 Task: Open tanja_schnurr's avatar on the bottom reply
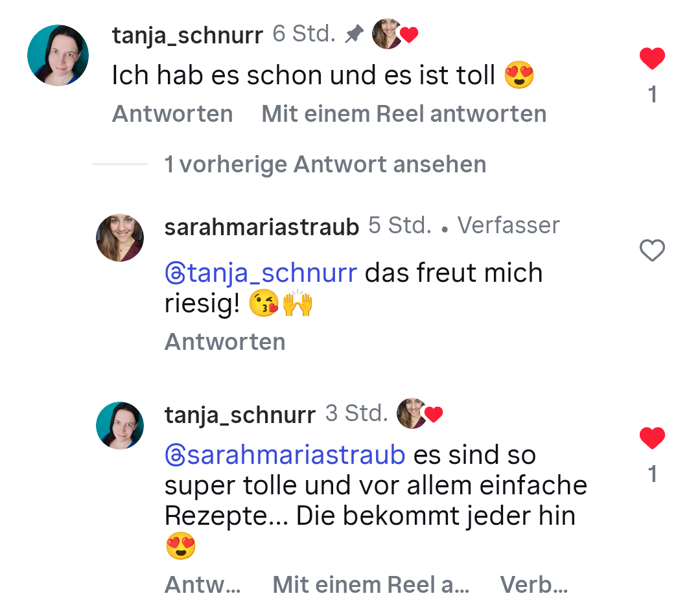coord(120,426)
